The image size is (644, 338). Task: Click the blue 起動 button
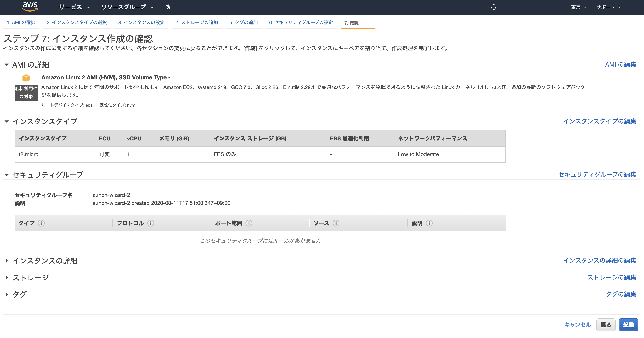(x=628, y=325)
